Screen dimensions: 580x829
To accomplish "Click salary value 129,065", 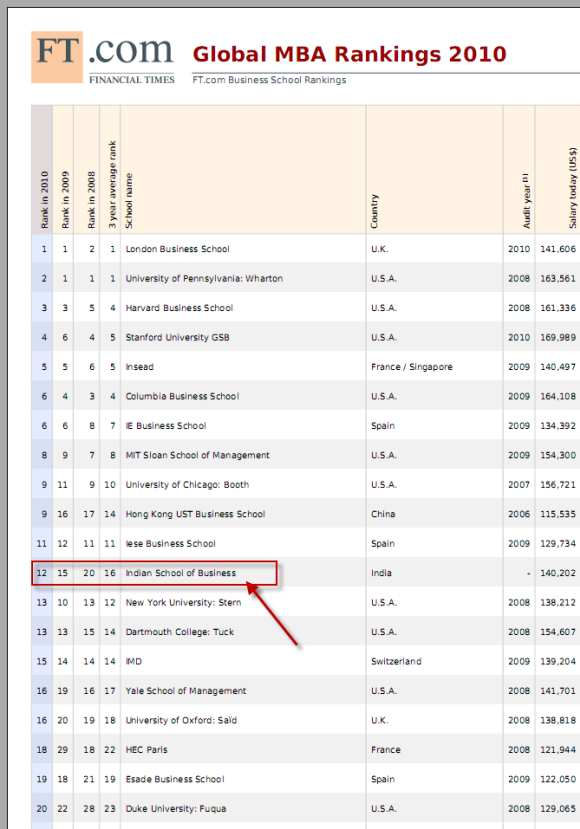I will (558, 809).
